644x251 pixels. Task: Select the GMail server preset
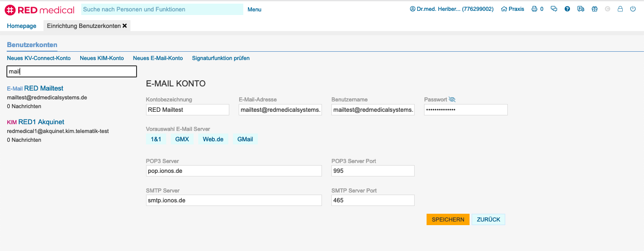245,139
